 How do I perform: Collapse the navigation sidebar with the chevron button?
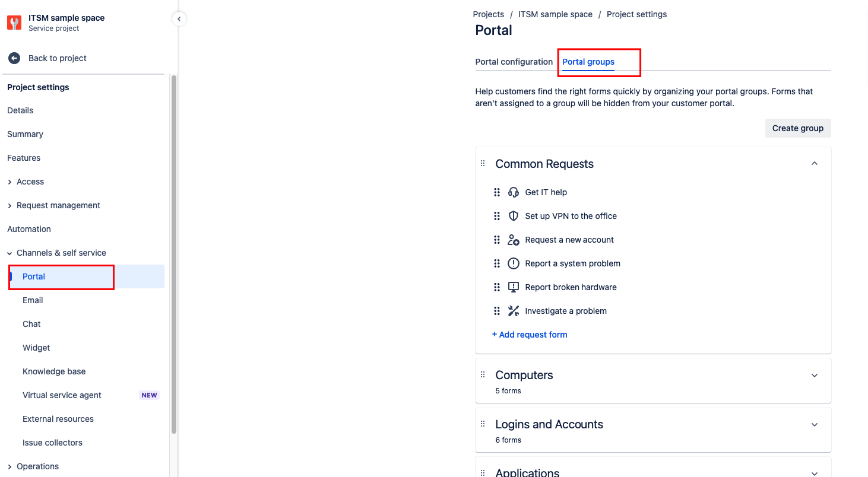tap(179, 18)
